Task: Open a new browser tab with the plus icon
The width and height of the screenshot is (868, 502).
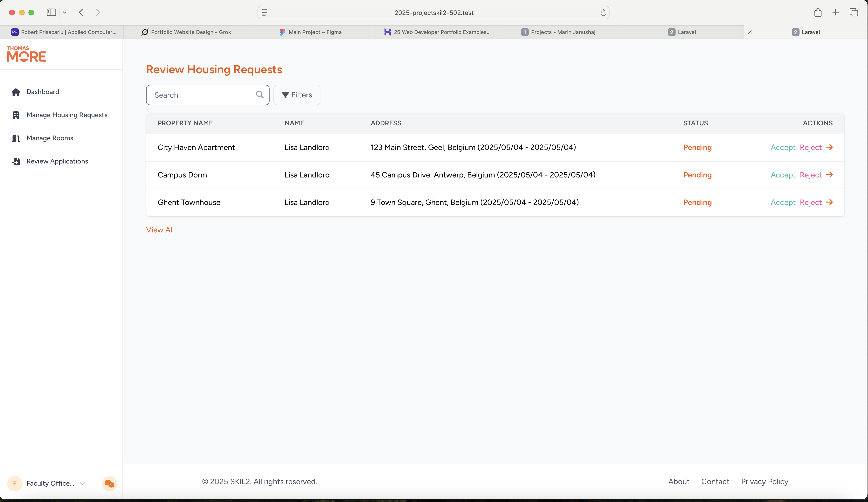Action: point(836,12)
